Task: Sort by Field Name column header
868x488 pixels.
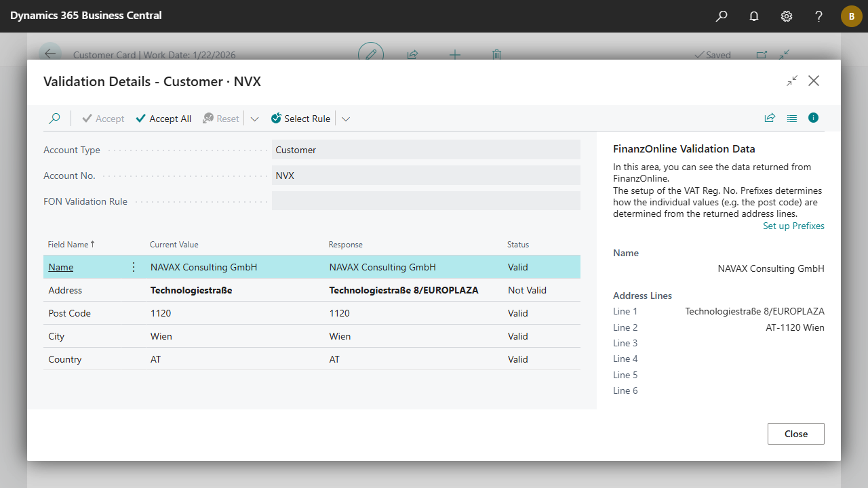Action: click(72, 245)
